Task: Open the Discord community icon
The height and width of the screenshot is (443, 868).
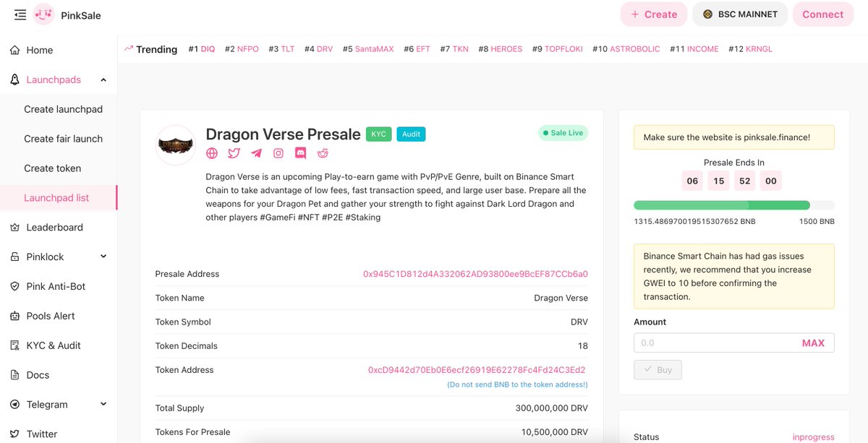Action: pos(300,152)
